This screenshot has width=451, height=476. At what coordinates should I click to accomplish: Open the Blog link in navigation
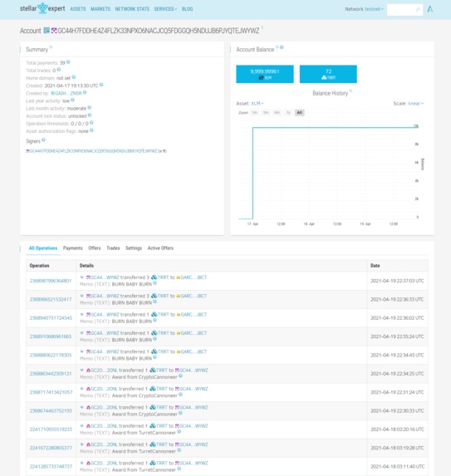[187, 9]
